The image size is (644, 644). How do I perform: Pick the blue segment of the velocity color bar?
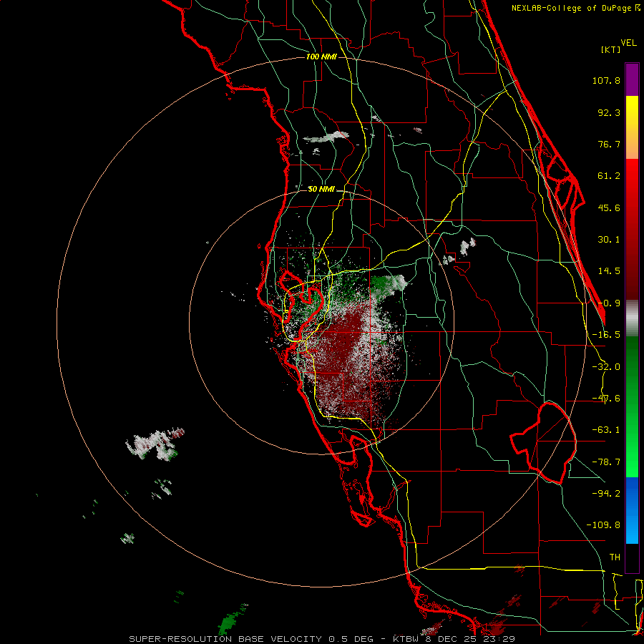click(x=632, y=510)
